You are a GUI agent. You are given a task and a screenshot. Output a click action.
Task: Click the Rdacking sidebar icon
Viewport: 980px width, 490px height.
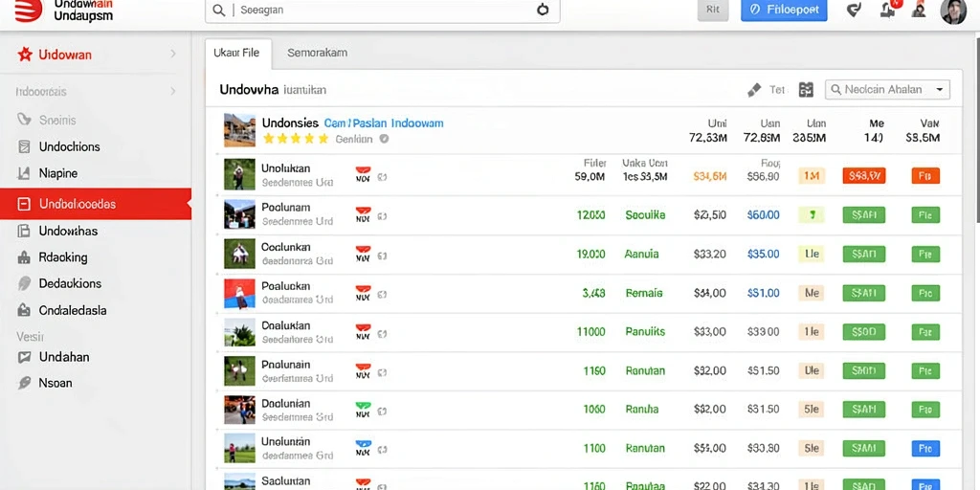(x=24, y=256)
